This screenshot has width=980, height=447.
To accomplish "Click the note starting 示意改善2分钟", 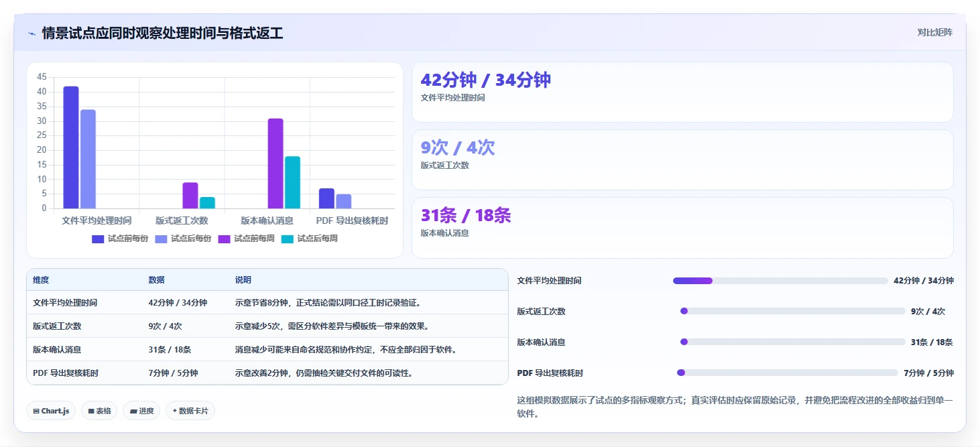I will (x=324, y=373).
